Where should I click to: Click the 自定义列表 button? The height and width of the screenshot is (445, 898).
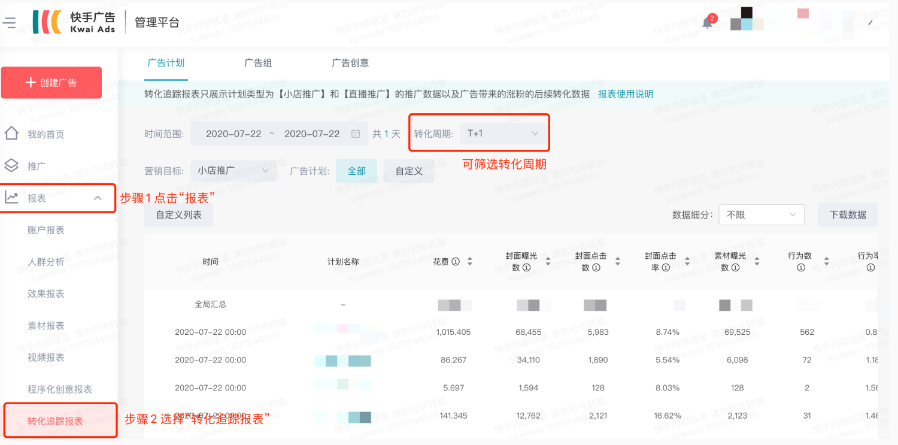pos(179,215)
